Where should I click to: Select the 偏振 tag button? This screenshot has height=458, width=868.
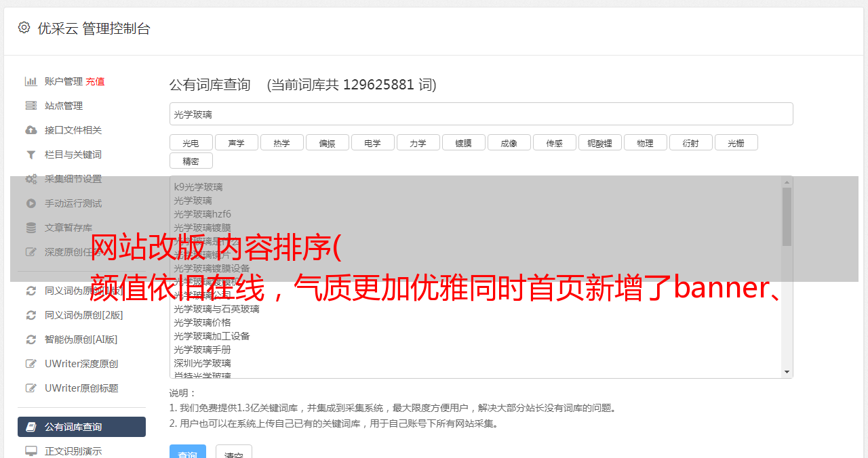(328, 143)
